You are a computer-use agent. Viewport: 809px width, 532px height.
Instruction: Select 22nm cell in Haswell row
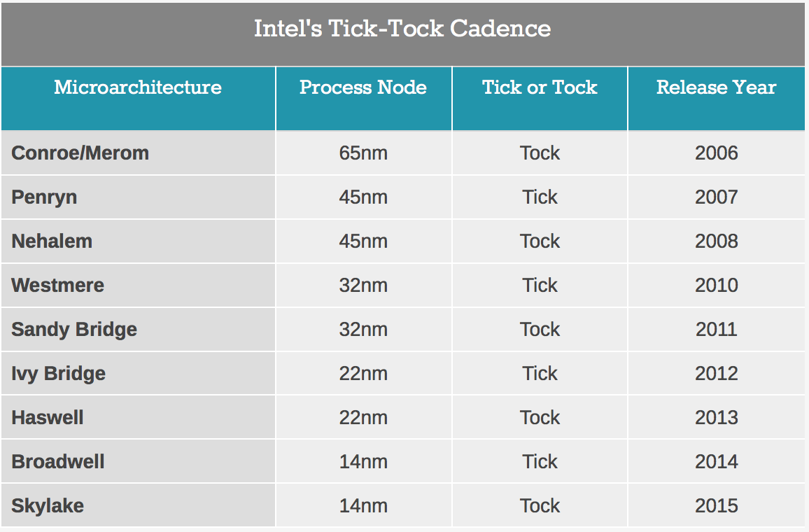click(364, 417)
